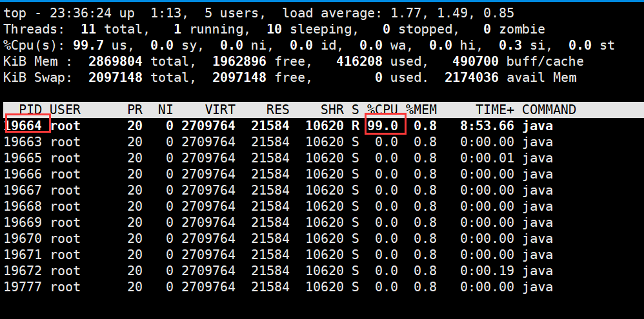Click the 2869804 total memory value
Image resolution: width=644 pixels, height=319 pixels.
click(x=116, y=61)
